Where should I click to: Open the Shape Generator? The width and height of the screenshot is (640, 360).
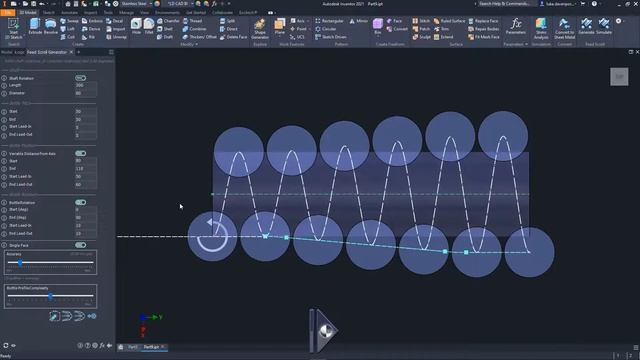click(260, 29)
